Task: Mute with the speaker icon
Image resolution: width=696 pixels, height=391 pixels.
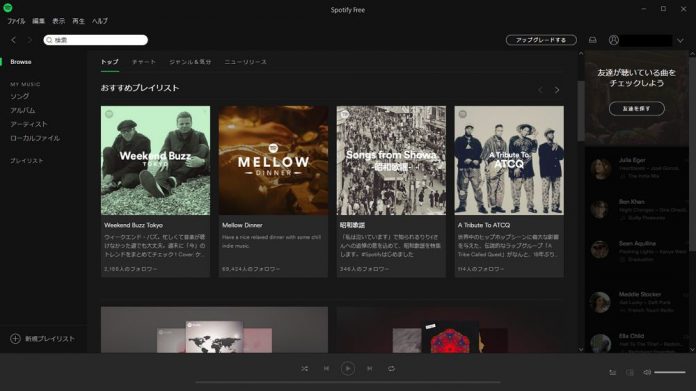Action: 647,372
